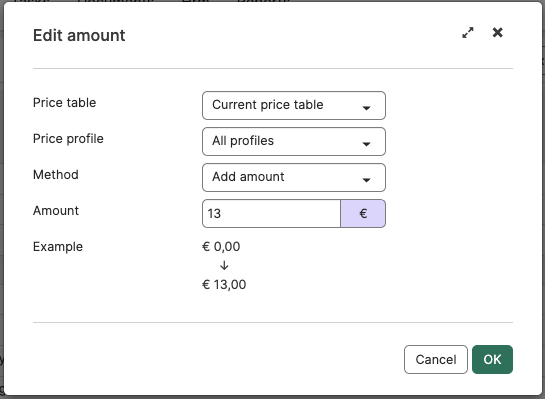545x399 pixels.
Task: Select the 'Example' label text
Action: coord(58,247)
